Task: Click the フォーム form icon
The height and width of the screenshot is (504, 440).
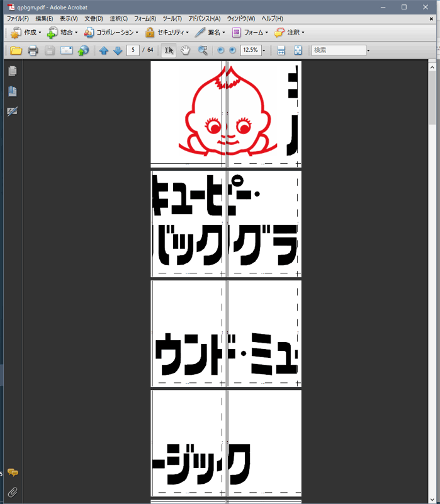Action: [x=236, y=33]
